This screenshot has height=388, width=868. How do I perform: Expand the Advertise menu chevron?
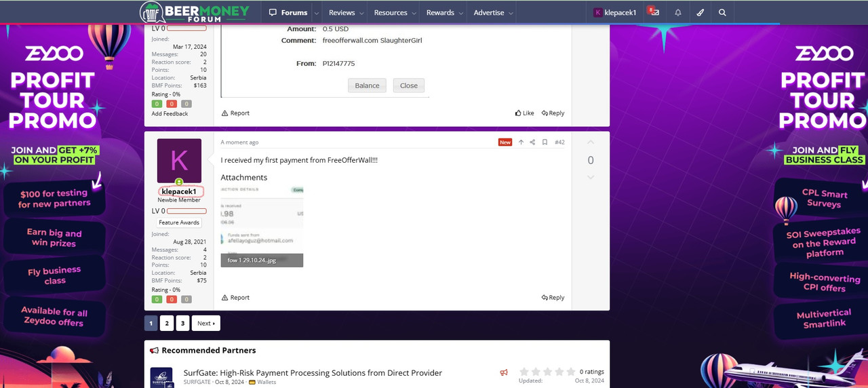pyautogui.click(x=511, y=13)
